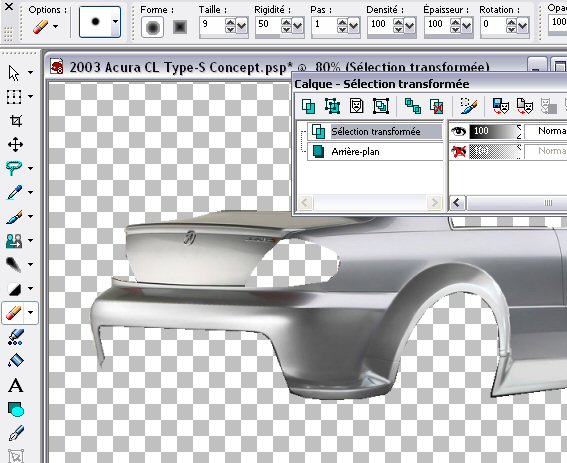
Task: Select the Dropper color picker tool
Action: (x=14, y=192)
